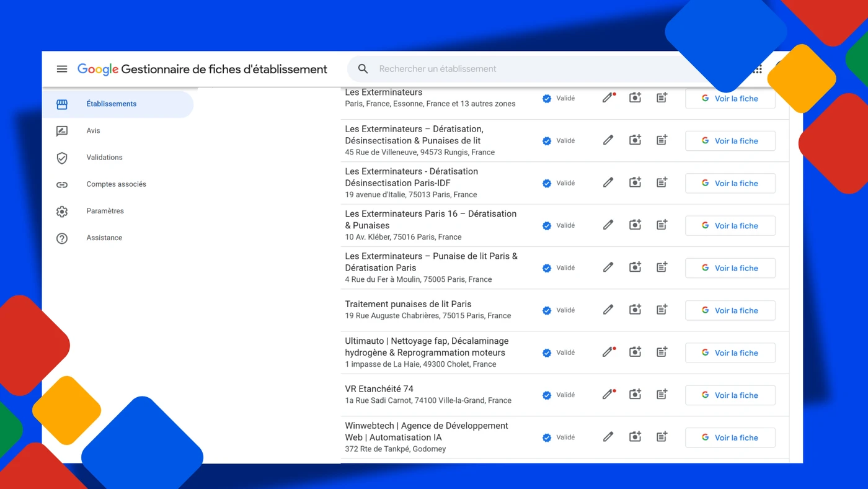Click Voir la fiche for Paris 16 listing

pyautogui.click(x=730, y=225)
